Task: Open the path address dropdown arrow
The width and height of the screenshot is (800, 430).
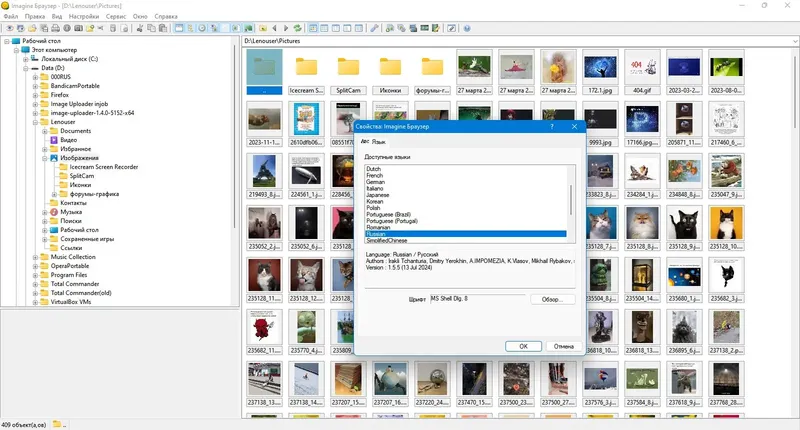Action: tap(795, 41)
